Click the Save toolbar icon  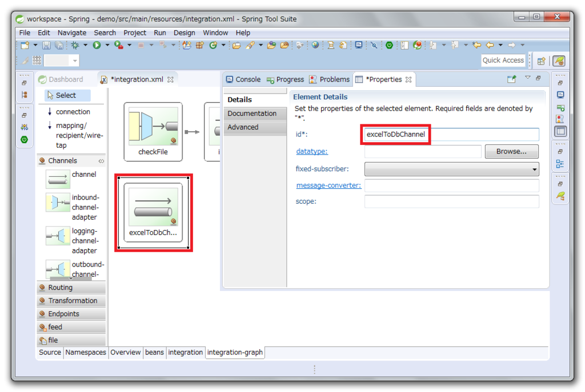click(x=46, y=46)
